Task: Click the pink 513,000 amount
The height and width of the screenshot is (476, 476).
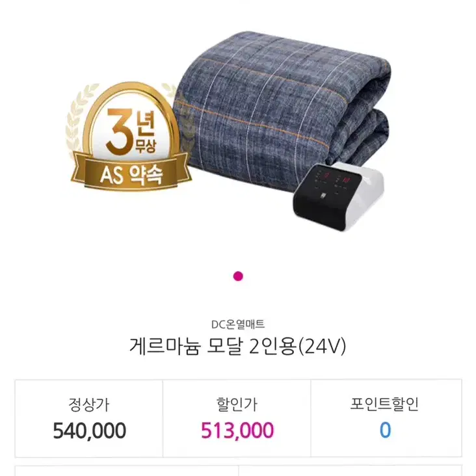Action: [237, 430]
